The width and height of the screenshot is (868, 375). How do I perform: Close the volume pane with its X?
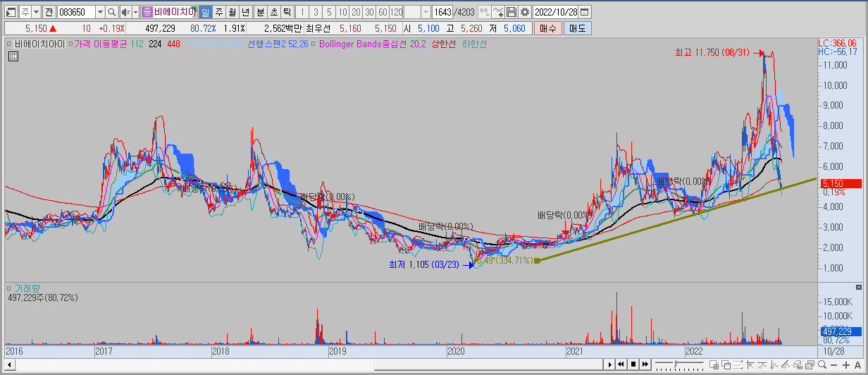tap(858, 288)
